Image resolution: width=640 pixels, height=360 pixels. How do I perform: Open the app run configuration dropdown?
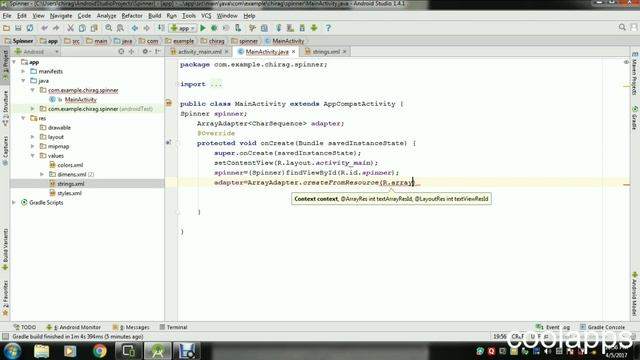coord(182,28)
